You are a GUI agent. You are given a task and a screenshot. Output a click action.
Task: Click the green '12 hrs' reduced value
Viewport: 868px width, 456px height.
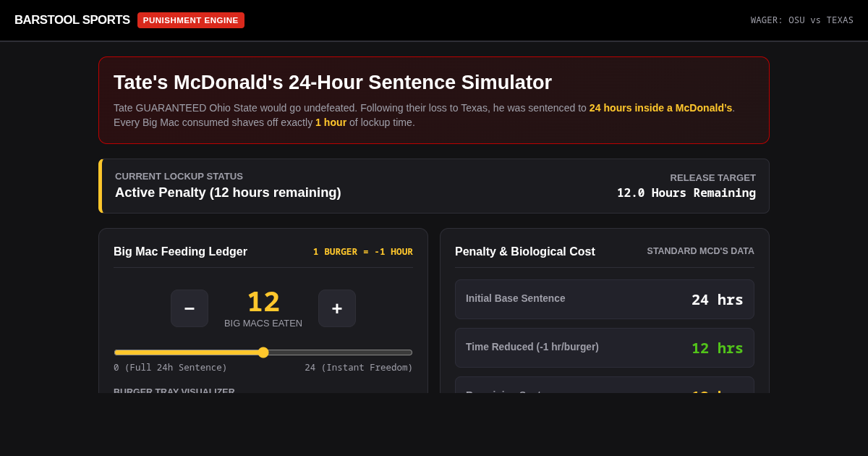tap(718, 348)
